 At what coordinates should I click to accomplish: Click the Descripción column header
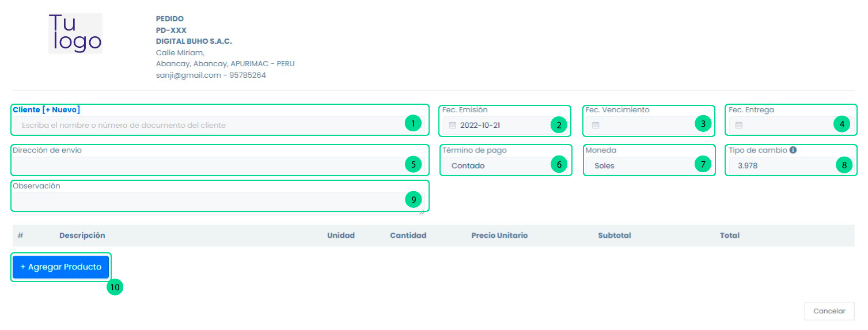(82, 236)
